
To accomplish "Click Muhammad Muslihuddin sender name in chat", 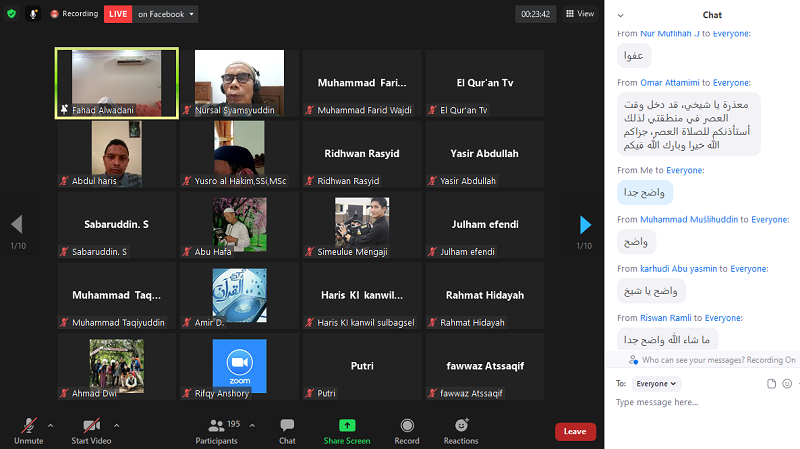I will click(x=689, y=219).
